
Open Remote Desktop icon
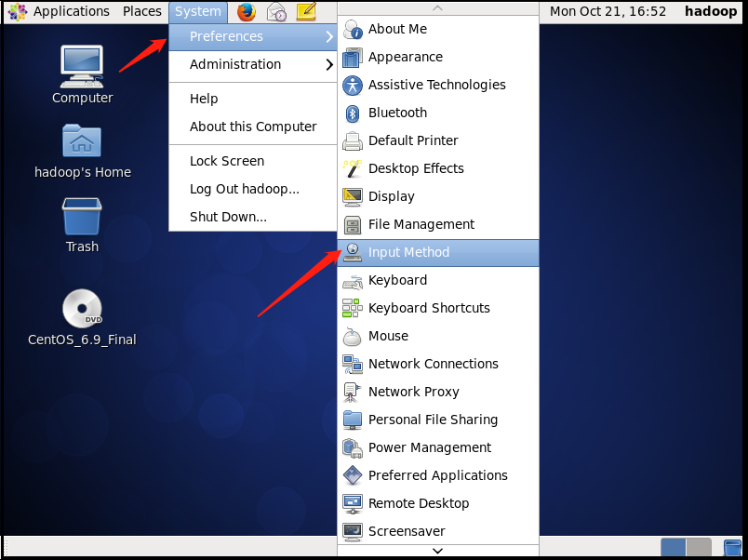tap(353, 503)
